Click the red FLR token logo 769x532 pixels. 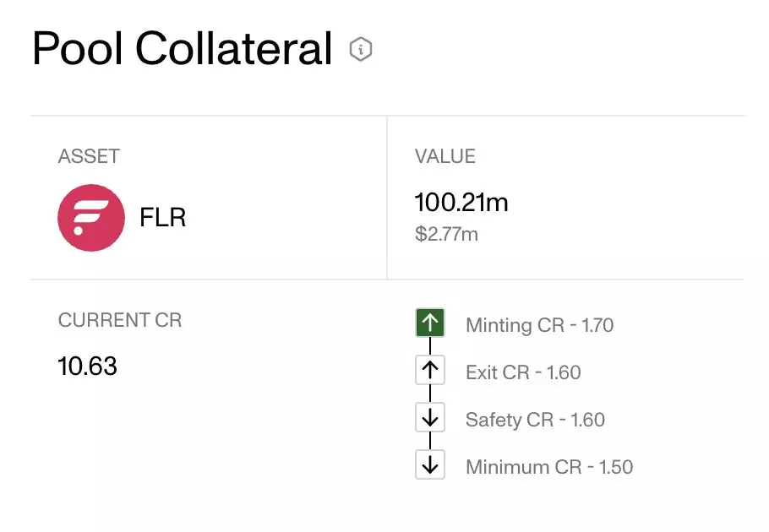(x=91, y=218)
